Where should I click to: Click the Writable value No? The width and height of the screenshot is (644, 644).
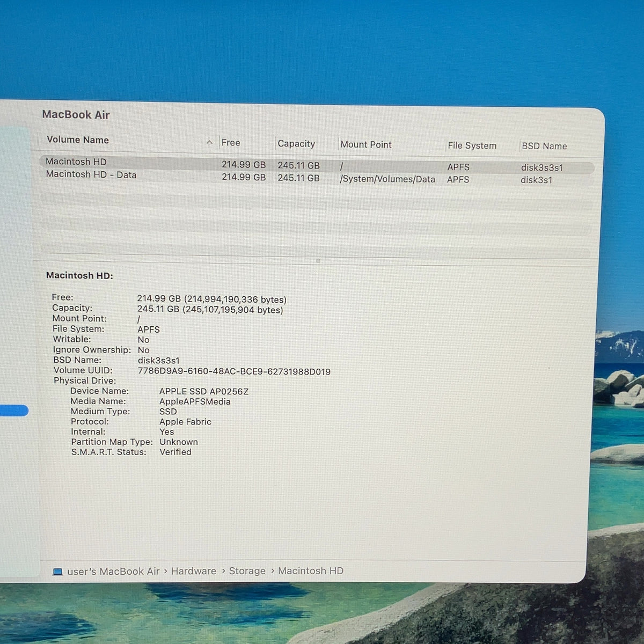[143, 340]
